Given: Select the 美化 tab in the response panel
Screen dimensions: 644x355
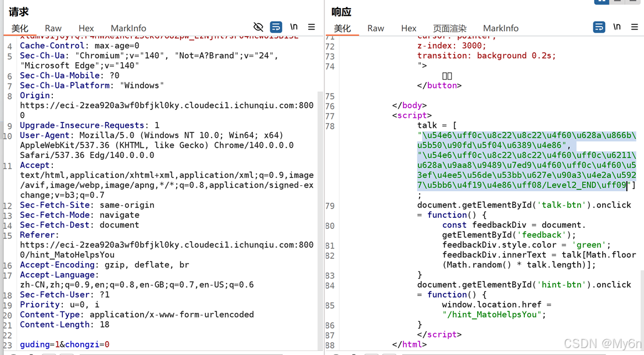Looking at the screenshot, I should (342, 28).
